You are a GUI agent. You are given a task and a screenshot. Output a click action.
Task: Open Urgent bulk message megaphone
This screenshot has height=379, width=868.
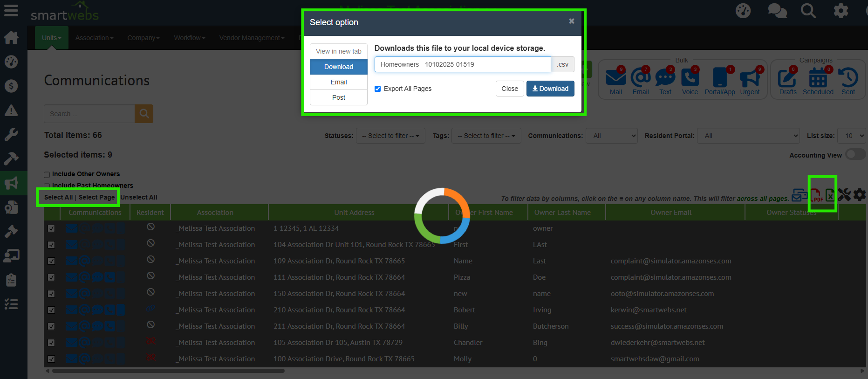tap(749, 80)
